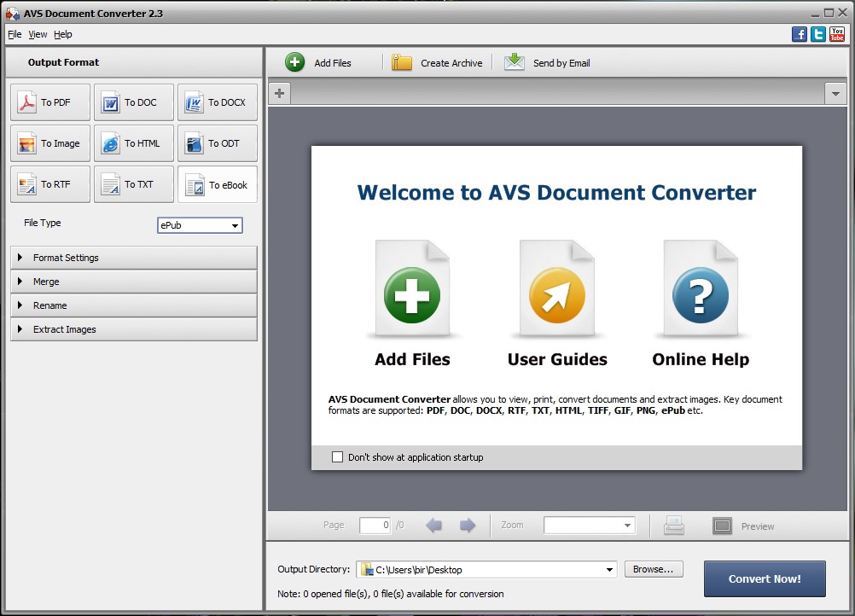Open the Help menu
This screenshot has width=855, height=616.
coord(63,34)
